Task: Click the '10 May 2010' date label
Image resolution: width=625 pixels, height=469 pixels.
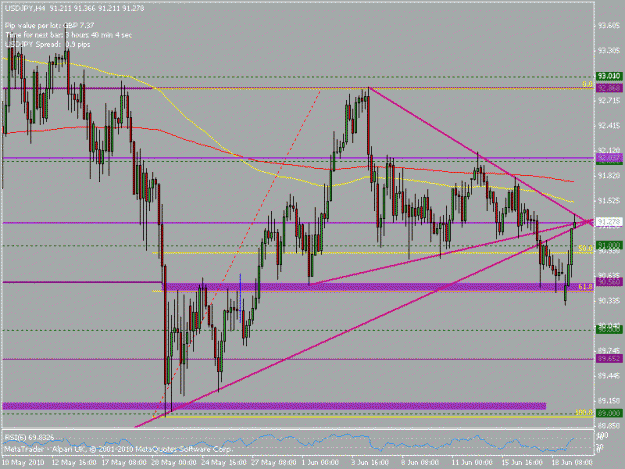Action: pos(23,462)
